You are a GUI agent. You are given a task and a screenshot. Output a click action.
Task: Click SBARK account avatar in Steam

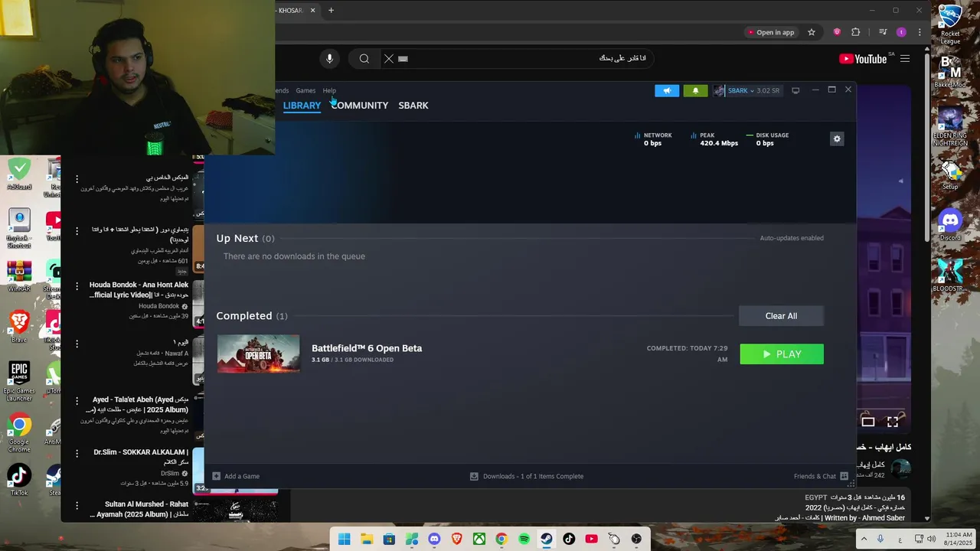pyautogui.click(x=719, y=90)
